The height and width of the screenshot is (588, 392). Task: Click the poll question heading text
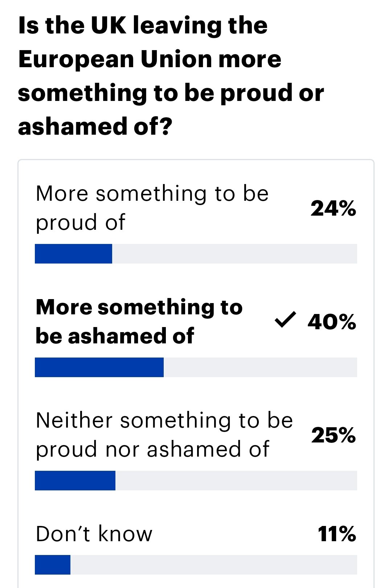[171, 76]
